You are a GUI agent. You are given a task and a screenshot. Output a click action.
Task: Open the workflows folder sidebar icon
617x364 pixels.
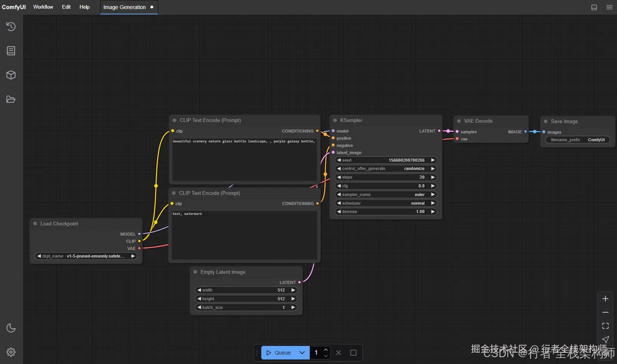click(11, 99)
